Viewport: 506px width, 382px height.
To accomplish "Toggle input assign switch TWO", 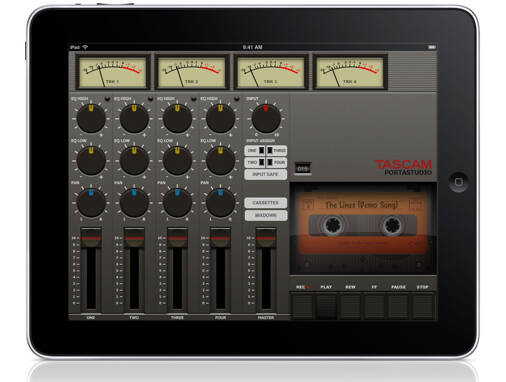I will pos(255,162).
